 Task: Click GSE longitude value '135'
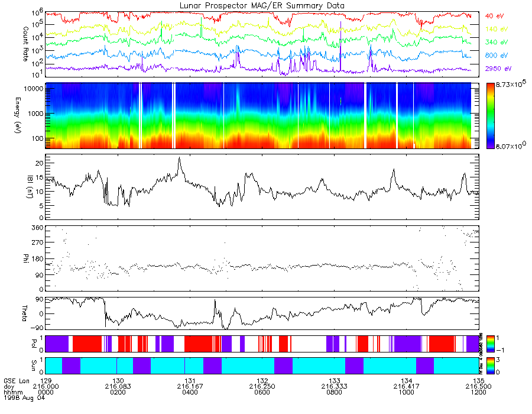click(478, 381)
